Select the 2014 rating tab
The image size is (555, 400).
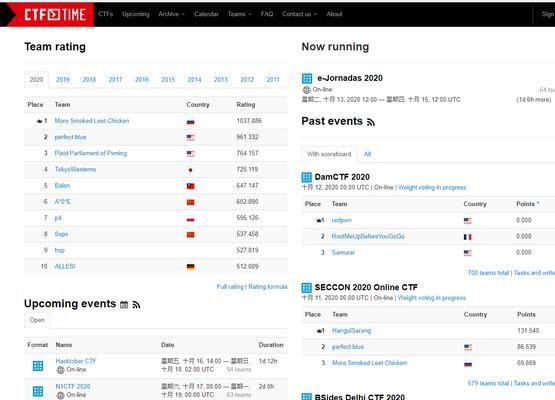(x=194, y=80)
